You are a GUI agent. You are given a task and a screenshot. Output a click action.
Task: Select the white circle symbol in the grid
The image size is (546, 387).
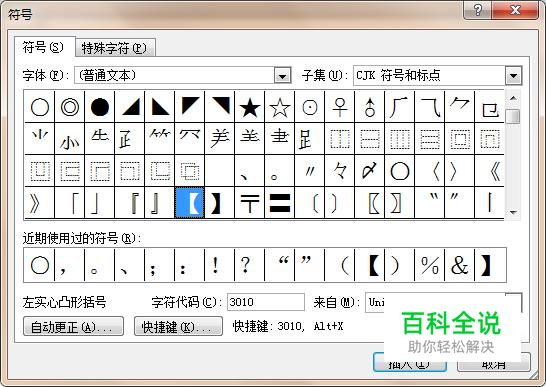coord(40,107)
